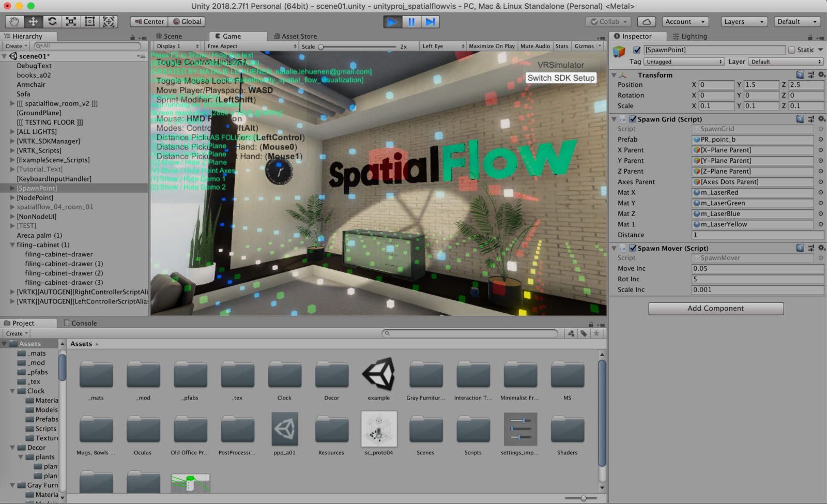Collapse the filing-cabinet (1) hierarchy item

pyautogui.click(x=12, y=245)
